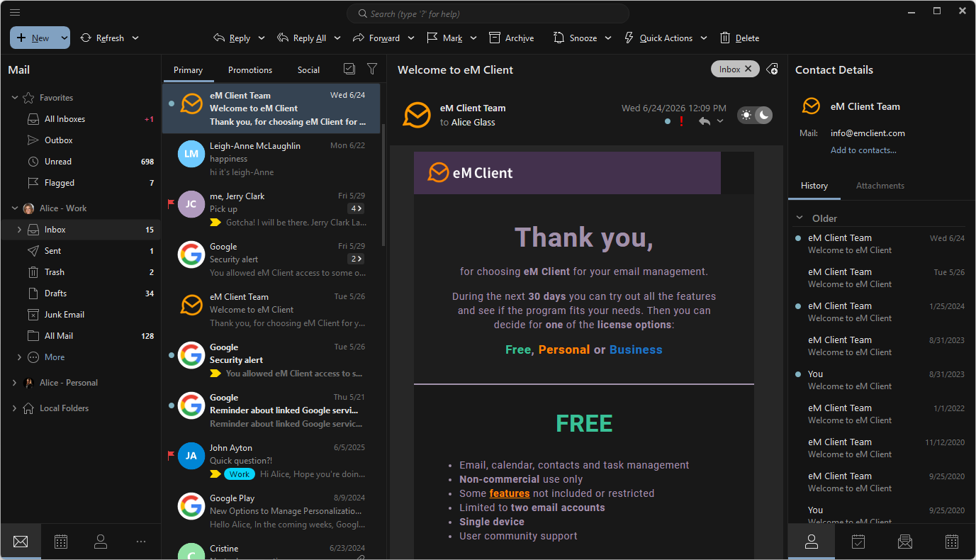Open the dropdown arrow next to New

(64, 38)
